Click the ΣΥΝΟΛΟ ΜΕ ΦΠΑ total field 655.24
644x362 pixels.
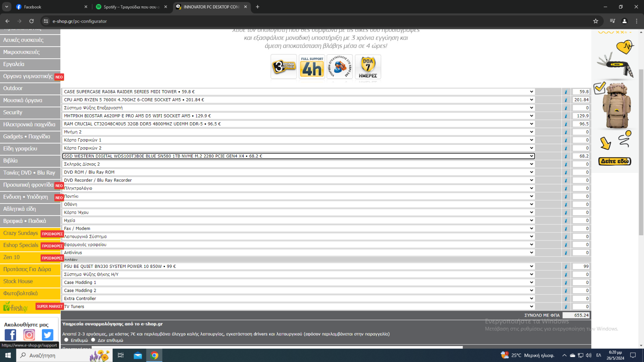(x=576, y=315)
